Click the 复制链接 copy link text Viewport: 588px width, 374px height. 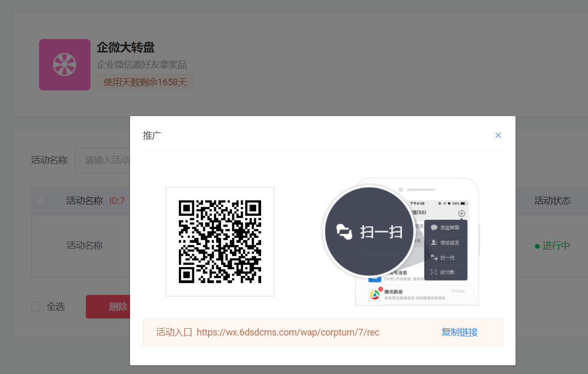point(459,332)
